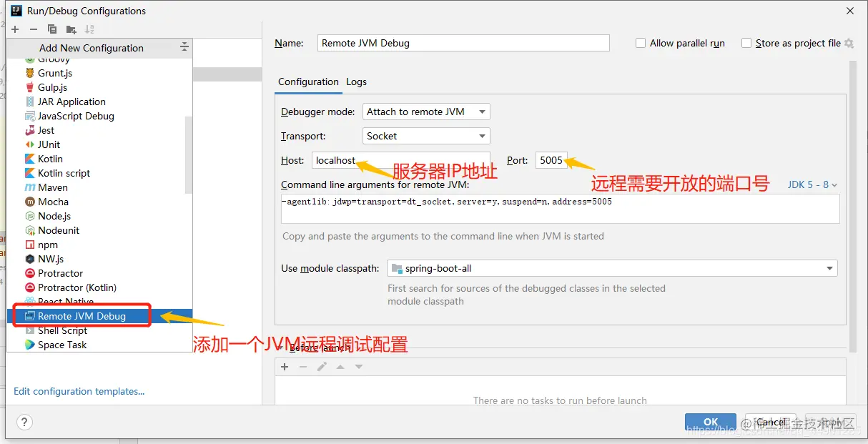868x444 pixels.
Task: Click the Add New Configuration plus icon
Action: pos(15,29)
